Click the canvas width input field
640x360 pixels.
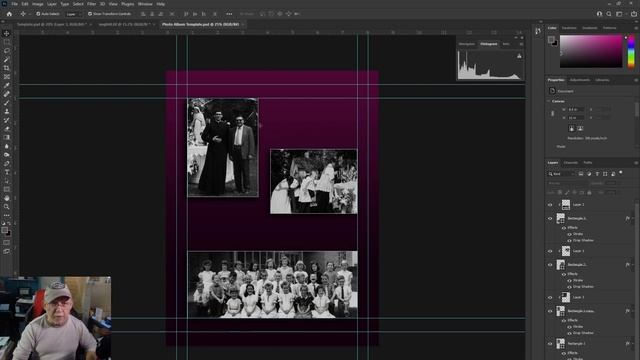click(576, 109)
